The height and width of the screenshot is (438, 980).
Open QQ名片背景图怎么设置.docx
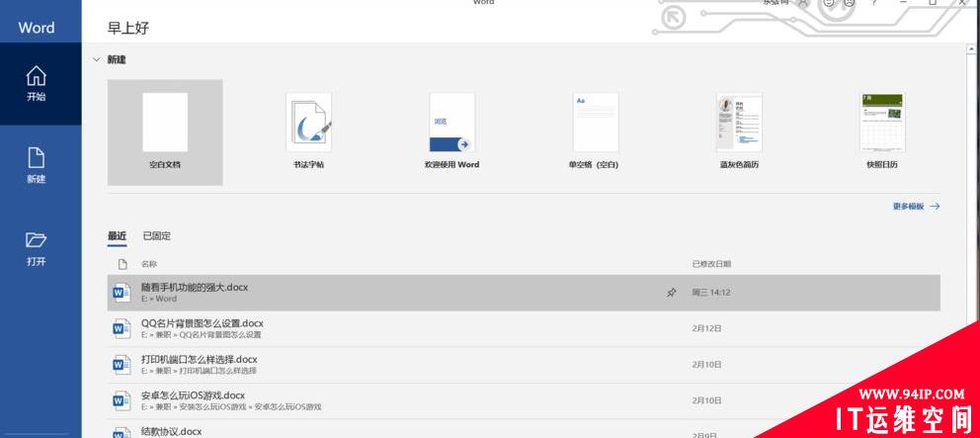click(524, 329)
